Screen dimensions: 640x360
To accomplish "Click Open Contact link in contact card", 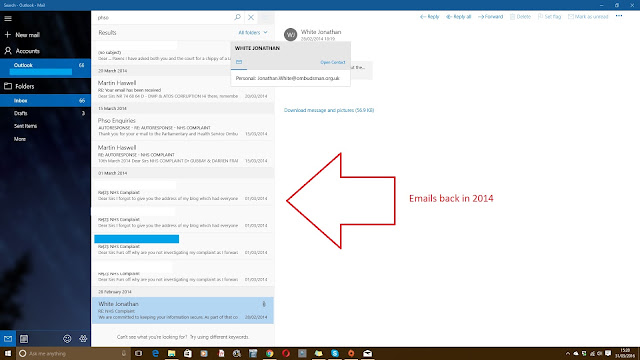I will 333,62.
